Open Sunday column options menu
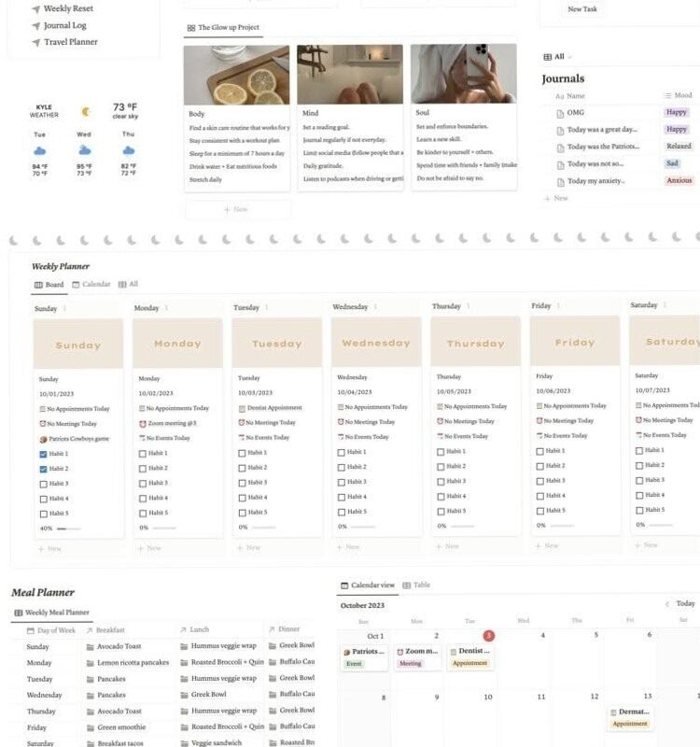This screenshot has width=700, height=747. pyautogui.click(x=64, y=308)
